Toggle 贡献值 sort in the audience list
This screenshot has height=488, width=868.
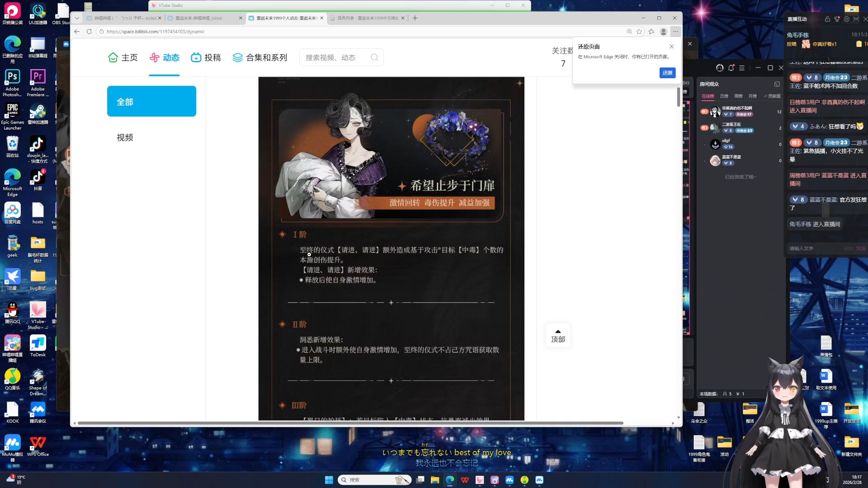[772, 96]
